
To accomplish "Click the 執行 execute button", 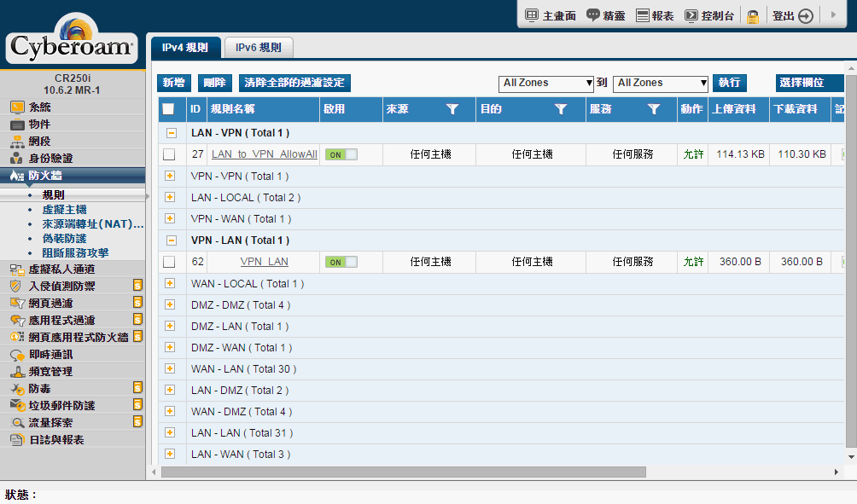I will pos(729,83).
